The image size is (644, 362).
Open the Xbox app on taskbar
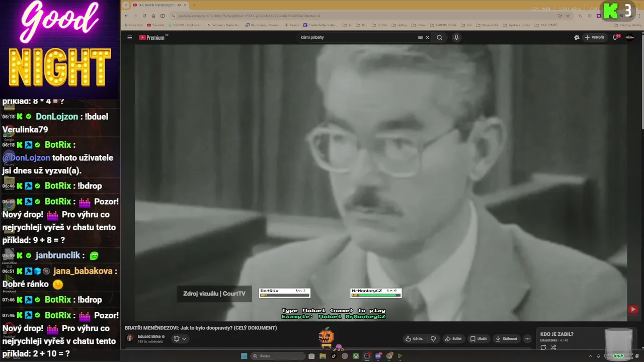(x=356, y=356)
